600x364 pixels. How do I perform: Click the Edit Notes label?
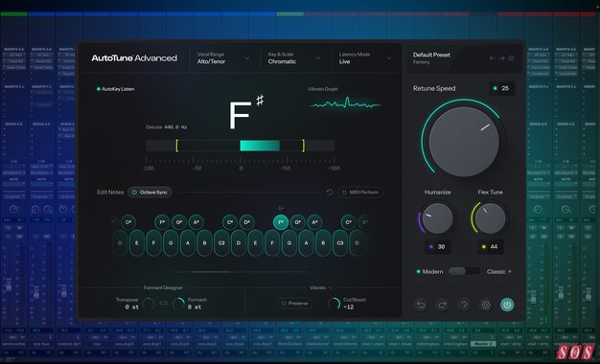tap(110, 193)
